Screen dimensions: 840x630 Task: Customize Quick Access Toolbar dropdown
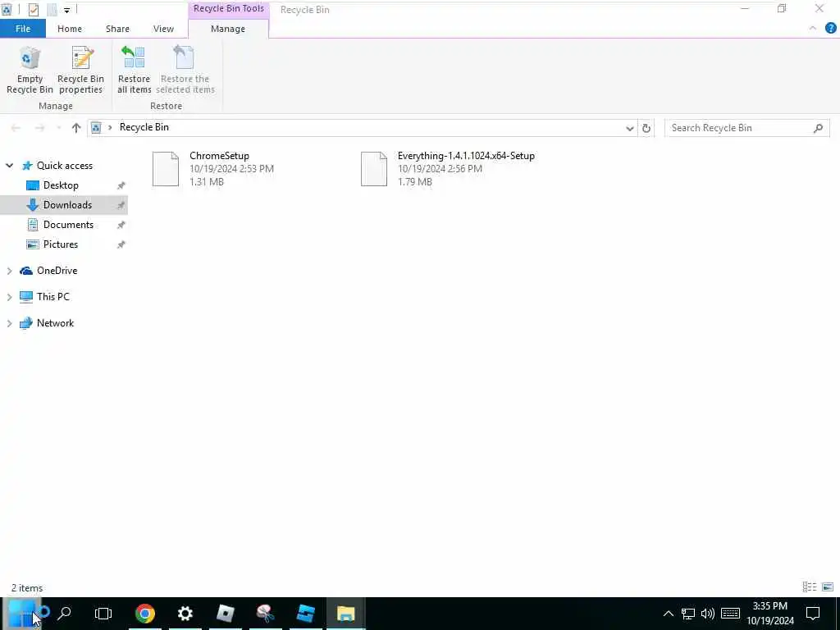coord(66,10)
